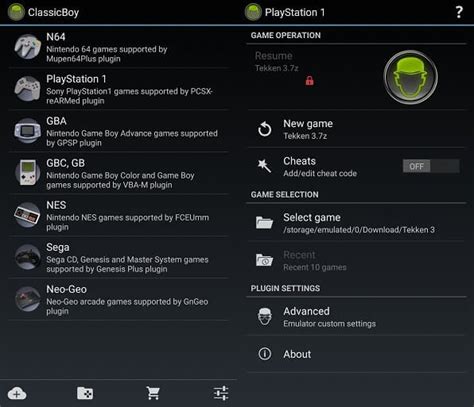Click the PlayStation 1 header logo
This screenshot has width=474, height=407.
253,12
